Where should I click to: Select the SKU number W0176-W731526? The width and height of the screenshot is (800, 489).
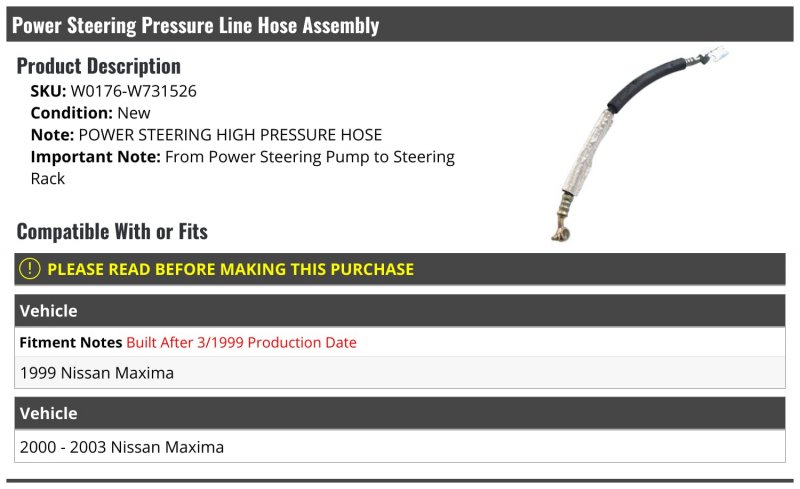click(134, 91)
